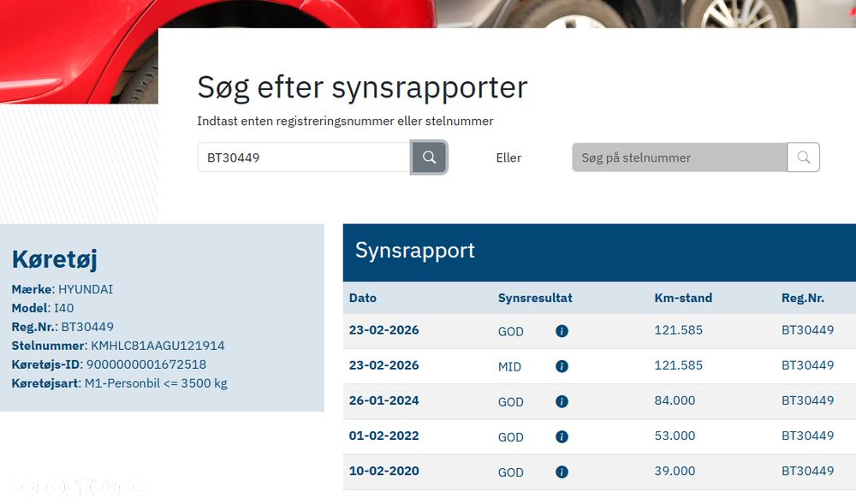Click the MID inspection result text

(509, 366)
